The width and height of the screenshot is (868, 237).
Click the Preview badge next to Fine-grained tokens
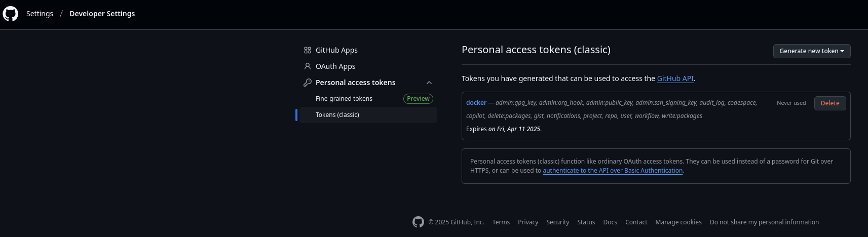[418, 99]
